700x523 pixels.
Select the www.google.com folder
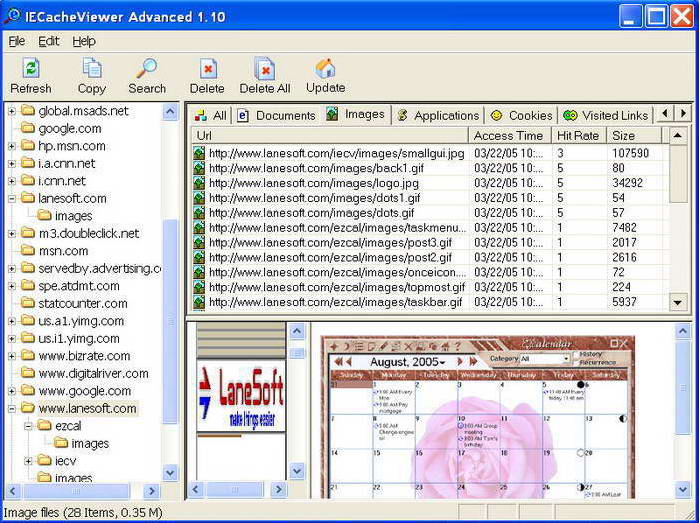85,391
